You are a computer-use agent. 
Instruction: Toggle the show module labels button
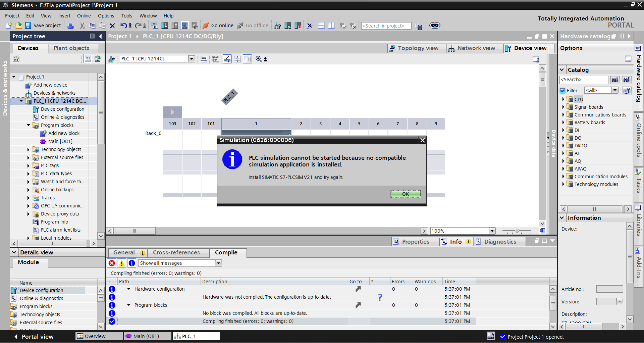227,59
